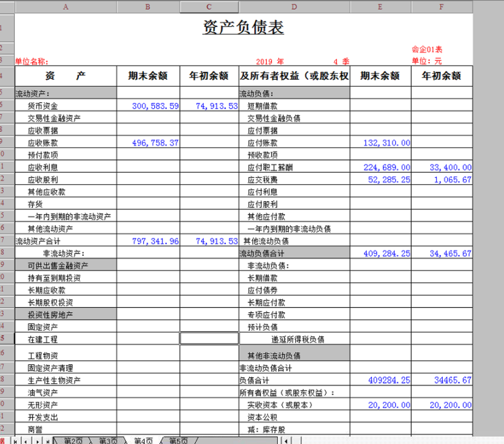Viewport: 504px width, 444px height.
Task: Click the 无形资产 label
Action: point(43,405)
